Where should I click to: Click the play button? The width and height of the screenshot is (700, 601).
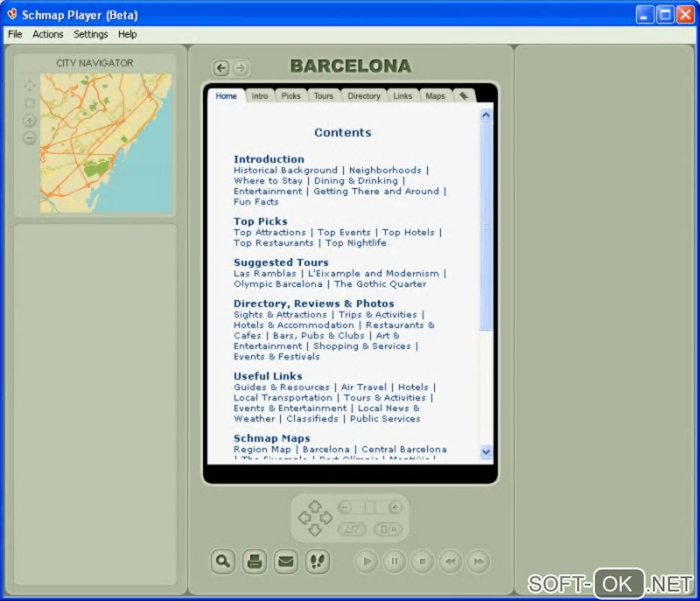pyautogui.click(x=366, y=561)
